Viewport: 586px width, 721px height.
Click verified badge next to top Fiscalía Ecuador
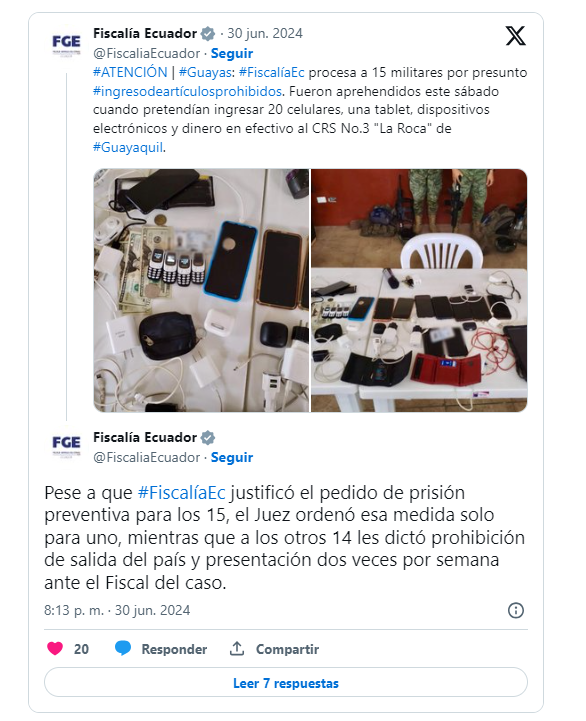tap(208, 34)
